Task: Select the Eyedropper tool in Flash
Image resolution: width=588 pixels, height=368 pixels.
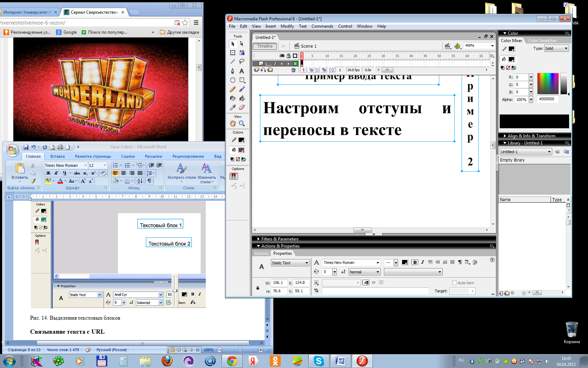Action: pyautogui.click(x=233, y=107)
